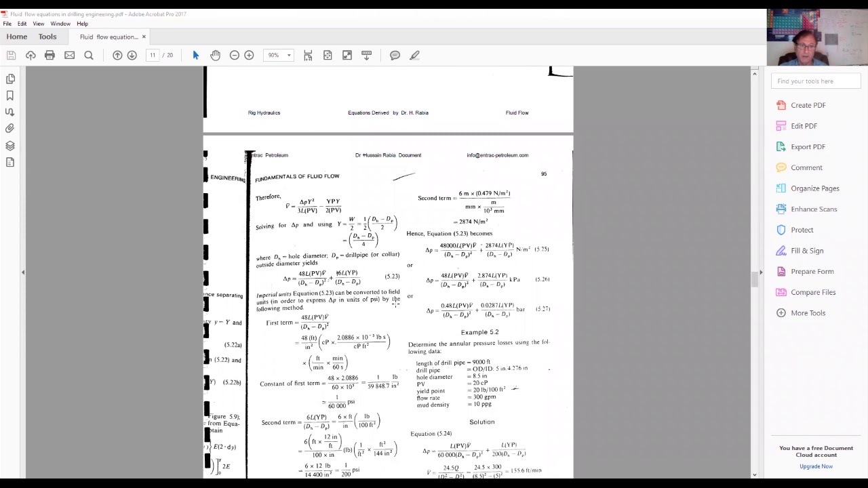The width and height of the screenshot is (868, 488).
Task: Click the fit one full page icon
Action: (328, 55)
